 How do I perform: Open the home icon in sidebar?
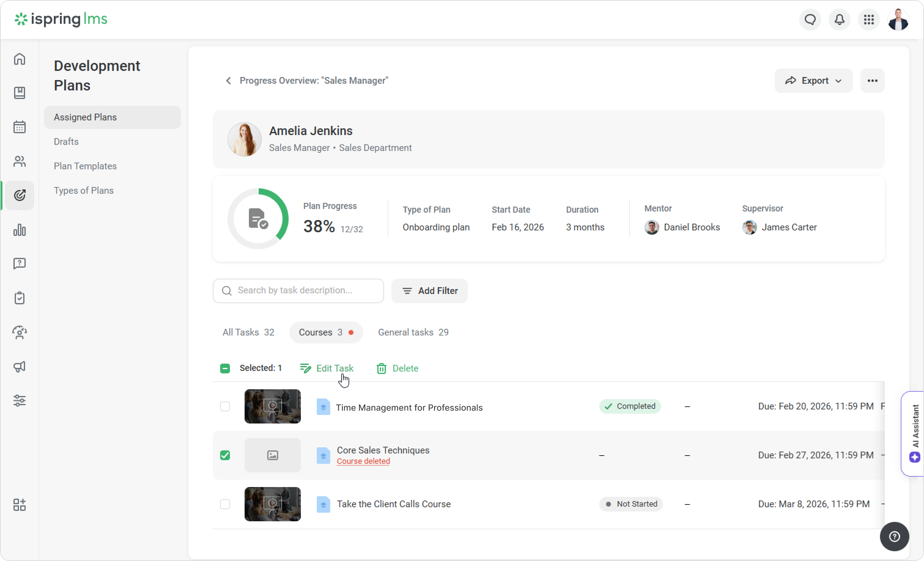[x=20, y=59]
